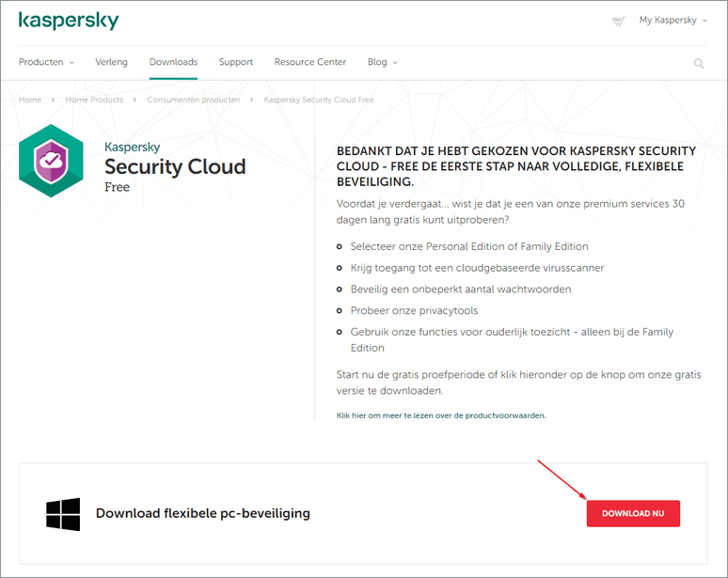The image size is (728, 578).
Task: Click the Security Cloud Free product title
Action: [174, 167]
